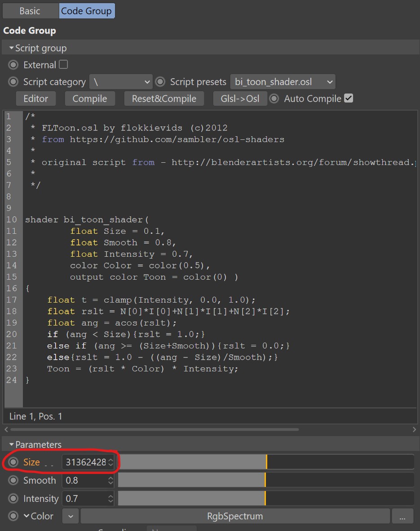
Task: Click the Compile button
Action: click(x=90, y=98)
